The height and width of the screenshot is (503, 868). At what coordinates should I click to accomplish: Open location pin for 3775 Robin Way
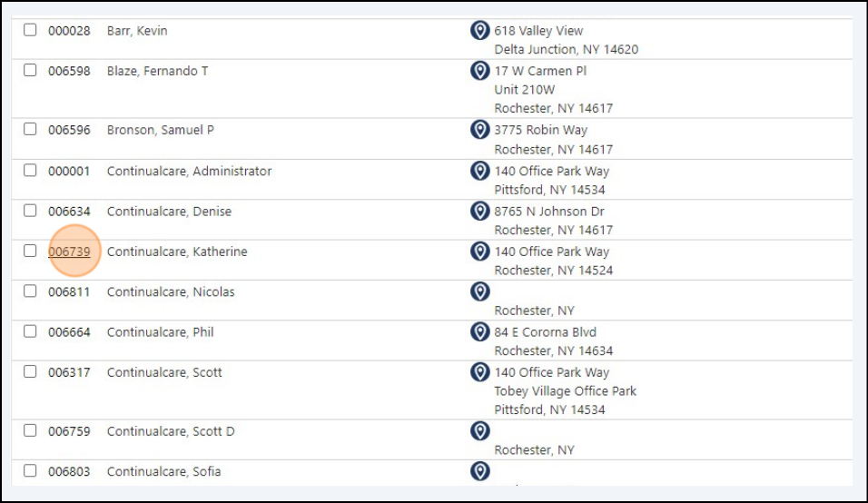click(x=480, y=130)
